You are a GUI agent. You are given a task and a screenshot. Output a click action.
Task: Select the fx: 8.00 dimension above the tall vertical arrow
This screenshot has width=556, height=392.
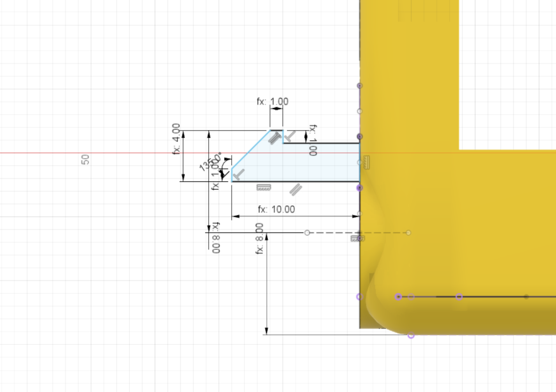click(259, 238)
